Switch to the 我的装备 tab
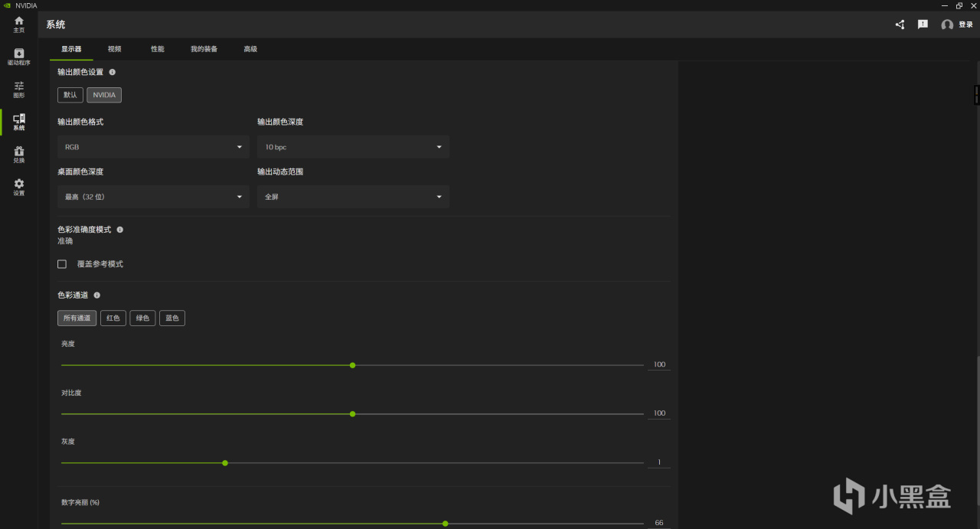The image size is (980, 529). [x=204, y=49]
